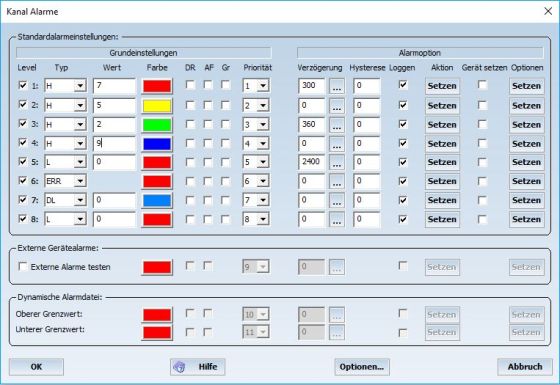The image size is (560, 385).
Task: Open delay editor '...' for level 3
Action: click(x=337, y=125)
